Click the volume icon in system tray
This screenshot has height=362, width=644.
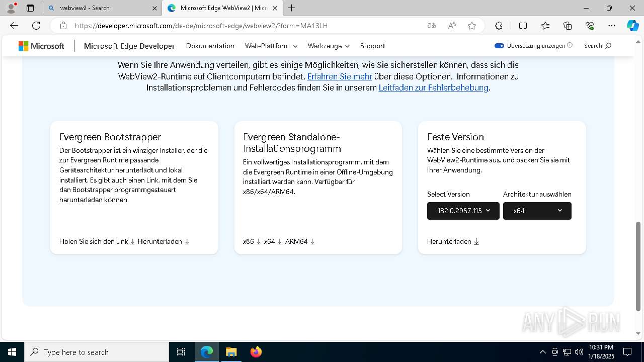[579, 352]
